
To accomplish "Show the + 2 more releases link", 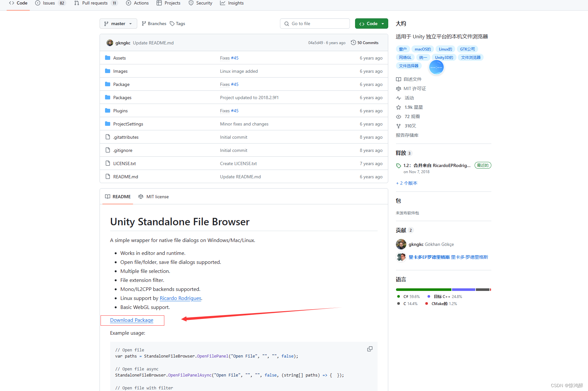I will [x=407, y=183].
